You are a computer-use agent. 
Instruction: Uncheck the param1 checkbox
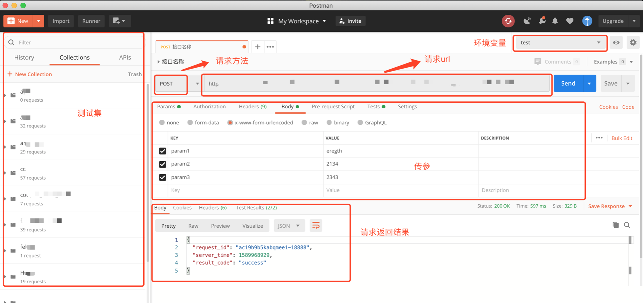pos(162,151)
